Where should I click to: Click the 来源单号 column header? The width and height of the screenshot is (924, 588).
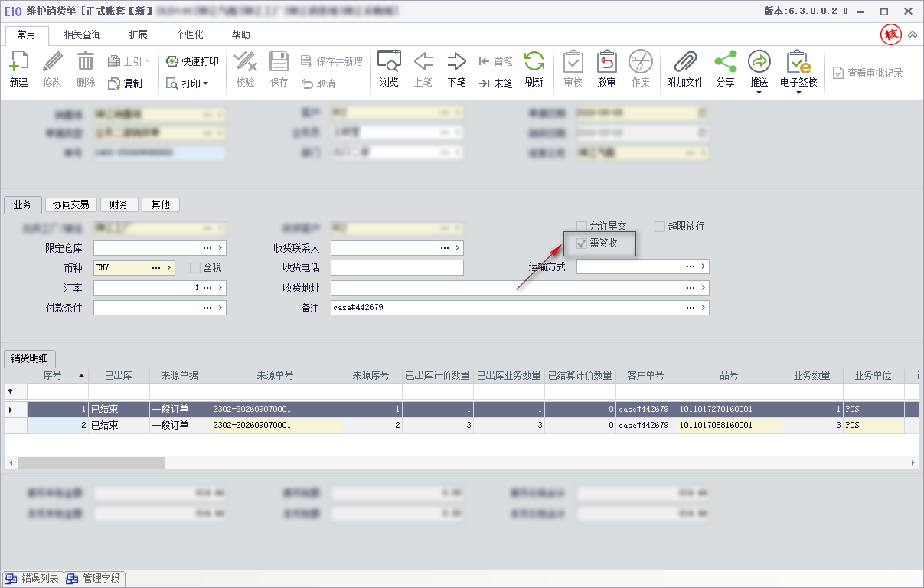[276, 376]
